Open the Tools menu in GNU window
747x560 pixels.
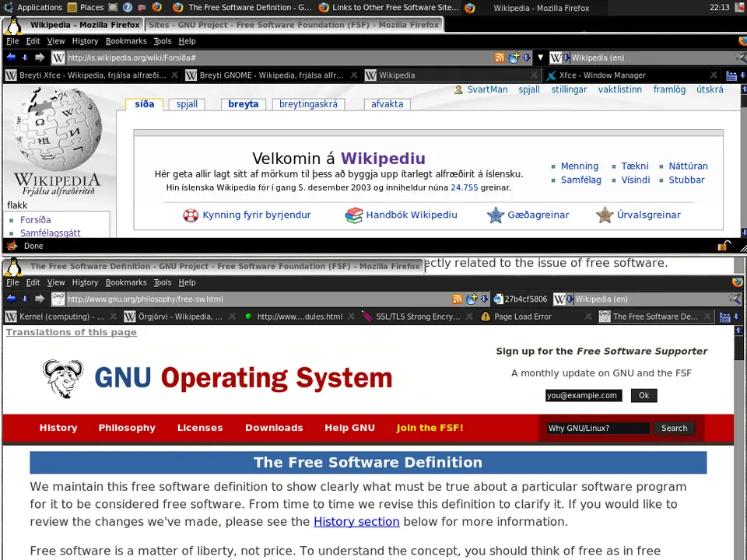163,282
